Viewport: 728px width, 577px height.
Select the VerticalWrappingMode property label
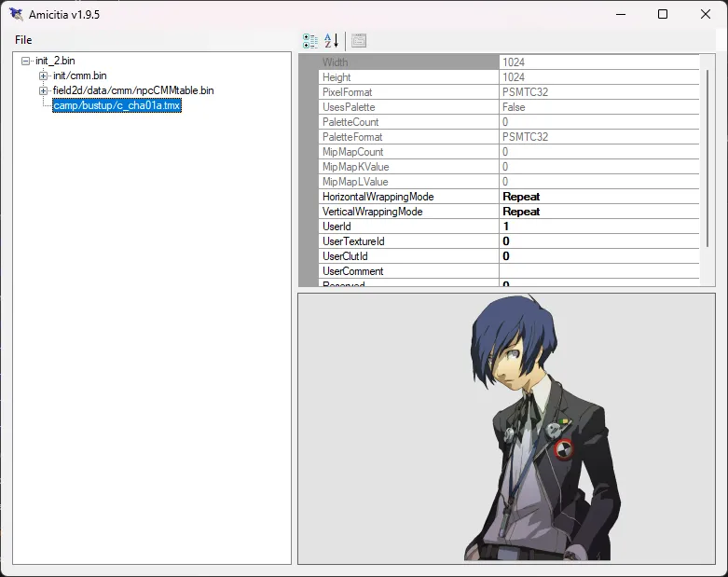(372, 212)
